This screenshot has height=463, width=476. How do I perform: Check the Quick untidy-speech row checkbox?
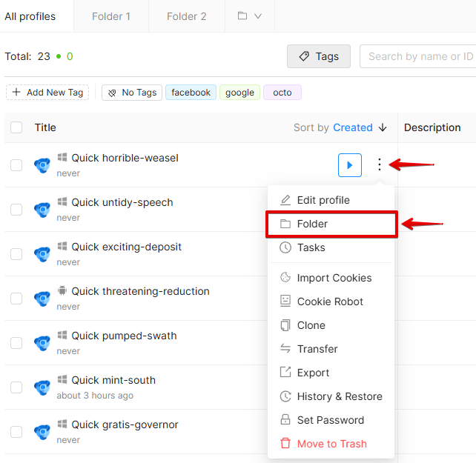tap(16, 210)
